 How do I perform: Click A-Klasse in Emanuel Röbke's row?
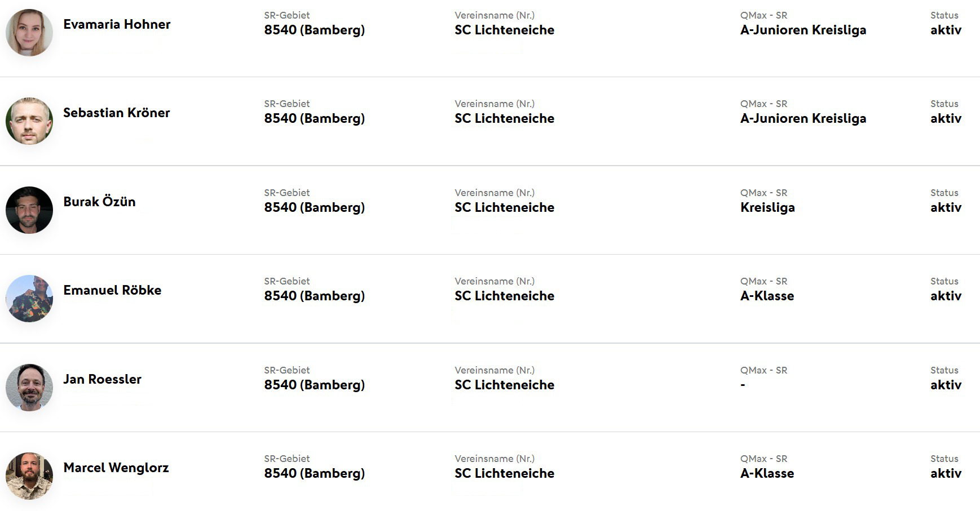pyautogui.click(x=767, y=296)
